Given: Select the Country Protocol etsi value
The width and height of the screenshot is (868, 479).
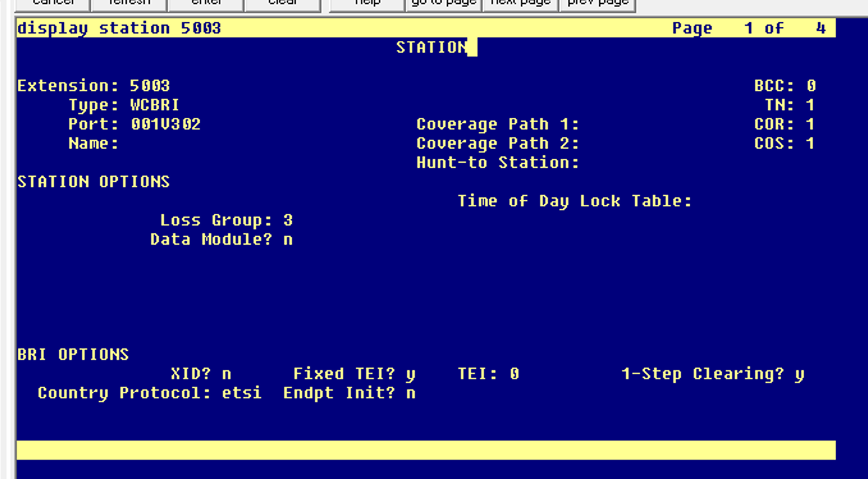Looking at the screenshot, I should click(241, 393).
